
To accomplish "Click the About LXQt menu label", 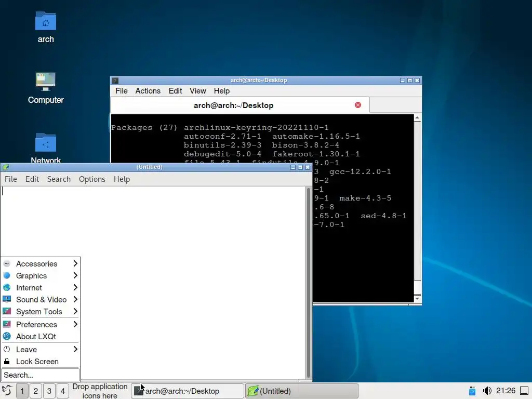I will click(36, 337).
